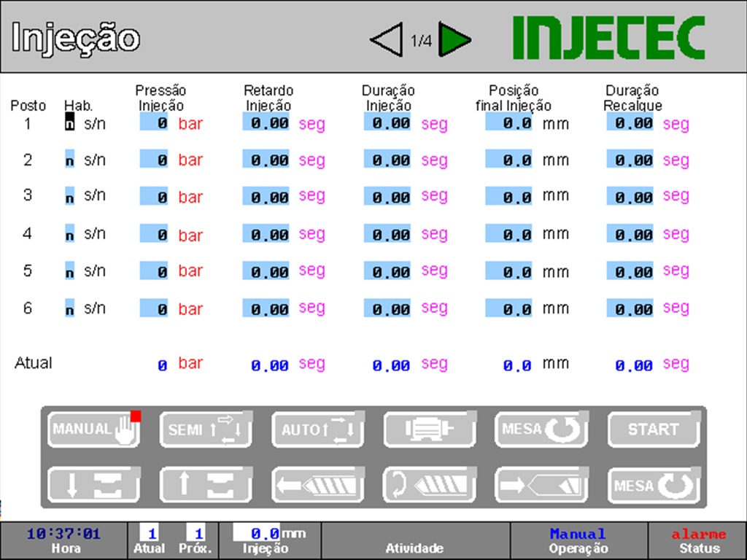The image size is (747, 560).
Task: Switch to SEMI automatic cycle mode
Action: pos(206,429)
